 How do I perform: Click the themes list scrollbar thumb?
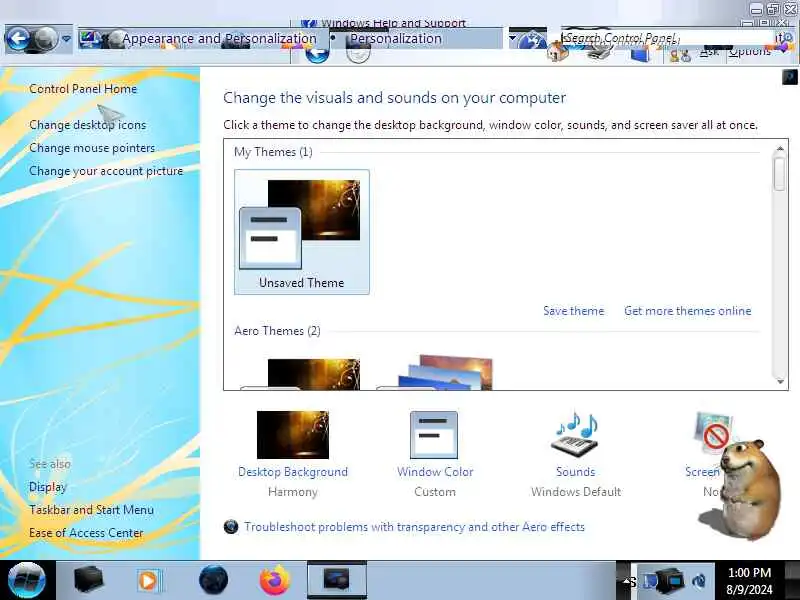(x=780, y=174)
